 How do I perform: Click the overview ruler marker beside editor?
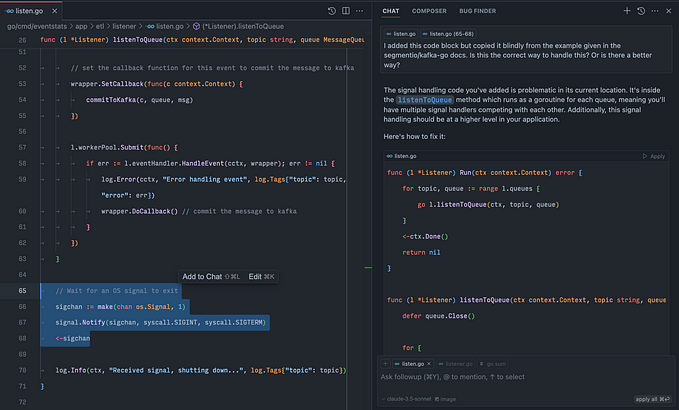click(x=368, y=268)
